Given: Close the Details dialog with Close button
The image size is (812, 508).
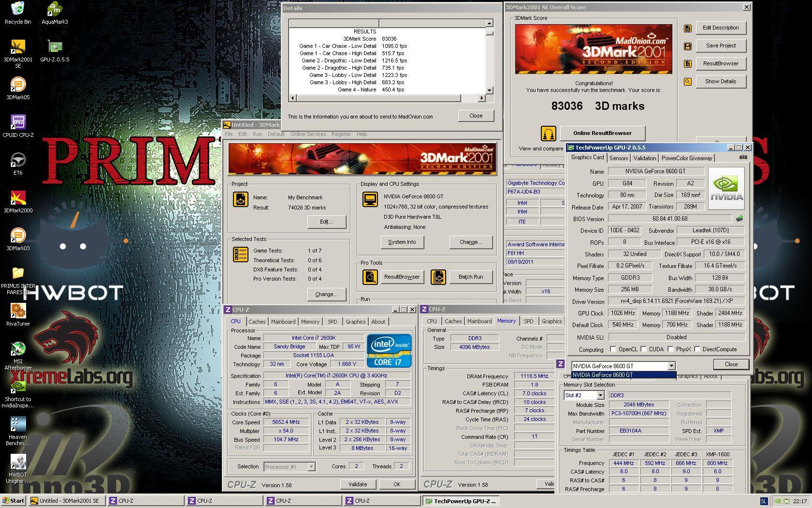Looking at the screenshot, I should pos(476,116).
